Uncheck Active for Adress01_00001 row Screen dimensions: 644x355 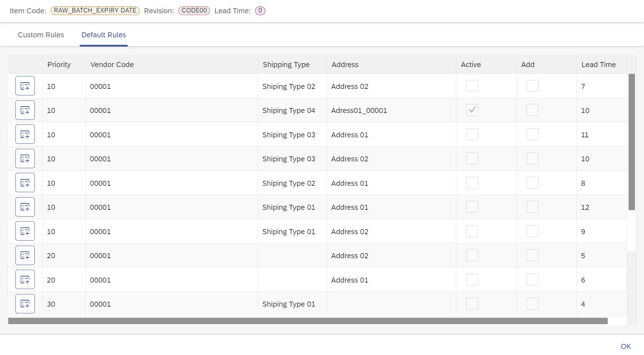click(472, 110)
